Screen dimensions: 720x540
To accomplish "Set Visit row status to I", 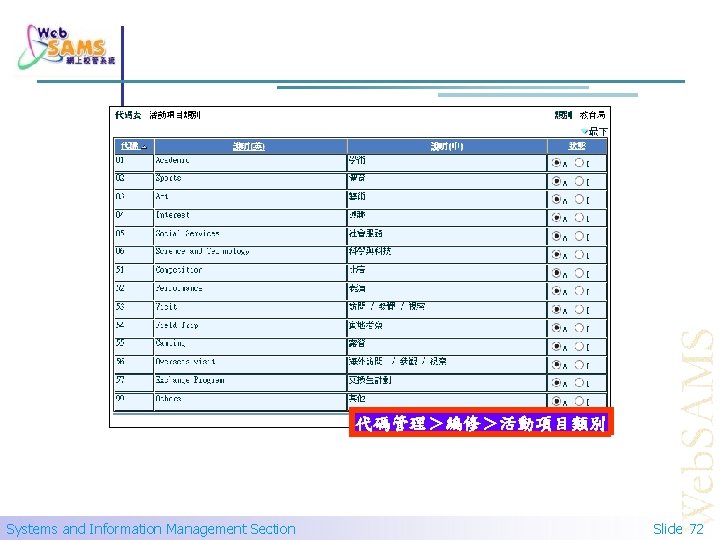I will click(x=579, y=309).
